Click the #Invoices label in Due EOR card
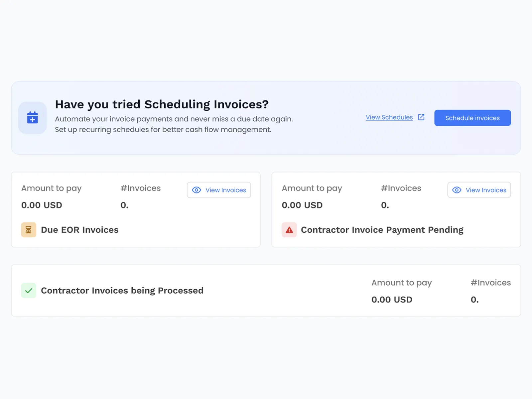This screenshot has width=532, height=399. (140, 188)
